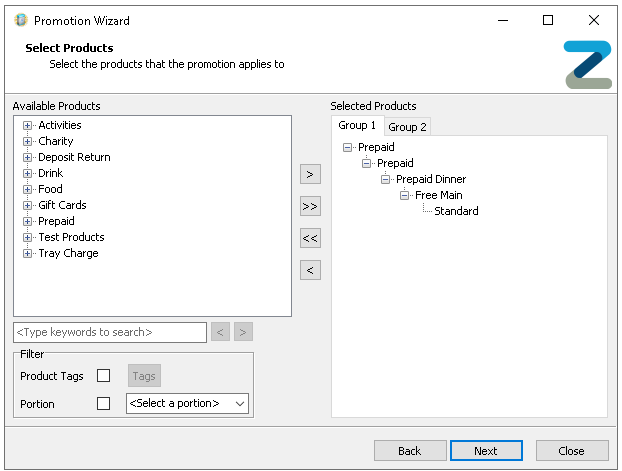Expand the Activities product category
Image resolution: width=622 pixels, height=471 pixels.
28,126
